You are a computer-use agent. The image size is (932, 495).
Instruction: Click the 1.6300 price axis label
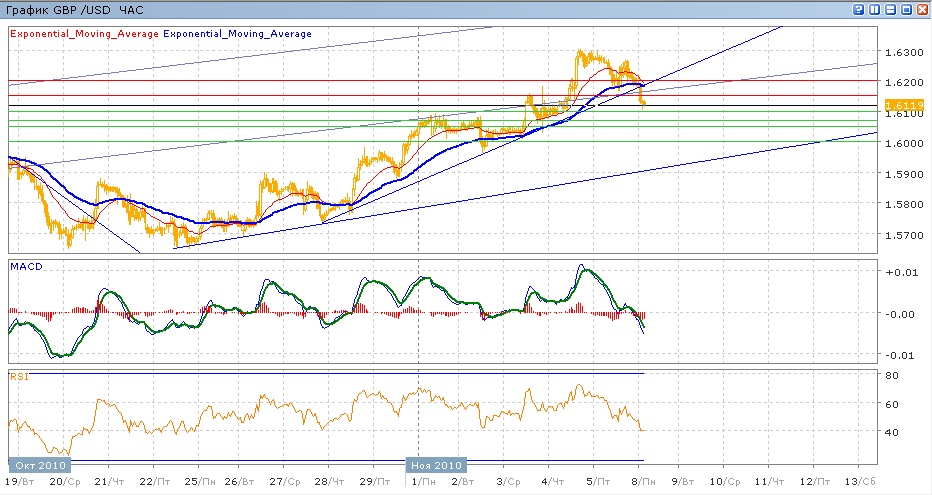point(900,52)
